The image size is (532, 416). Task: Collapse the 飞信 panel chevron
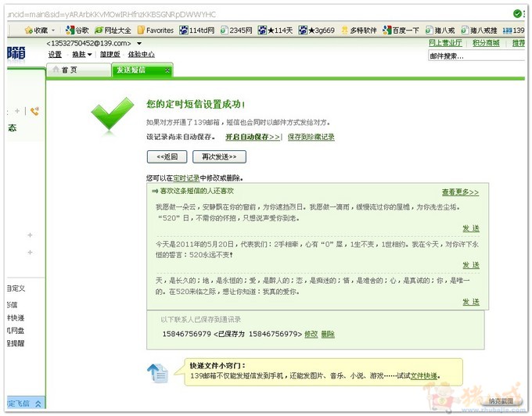pyautogui.click(x=38, y=403)
